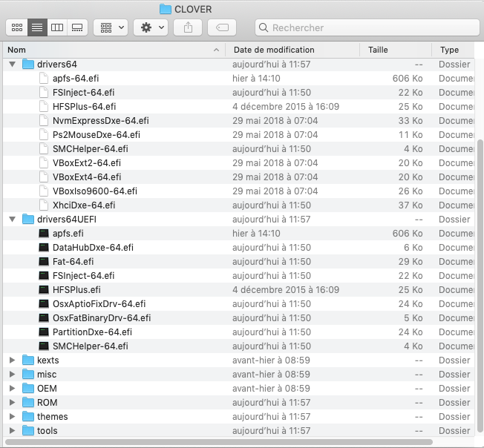Expand the themes folder

click(x=13, y=417)
